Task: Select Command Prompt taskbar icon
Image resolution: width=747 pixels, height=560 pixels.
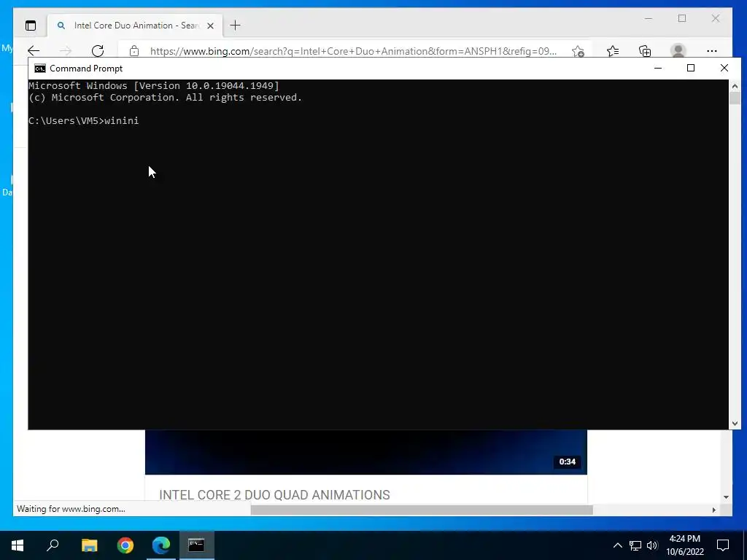Action: [197, 545]
